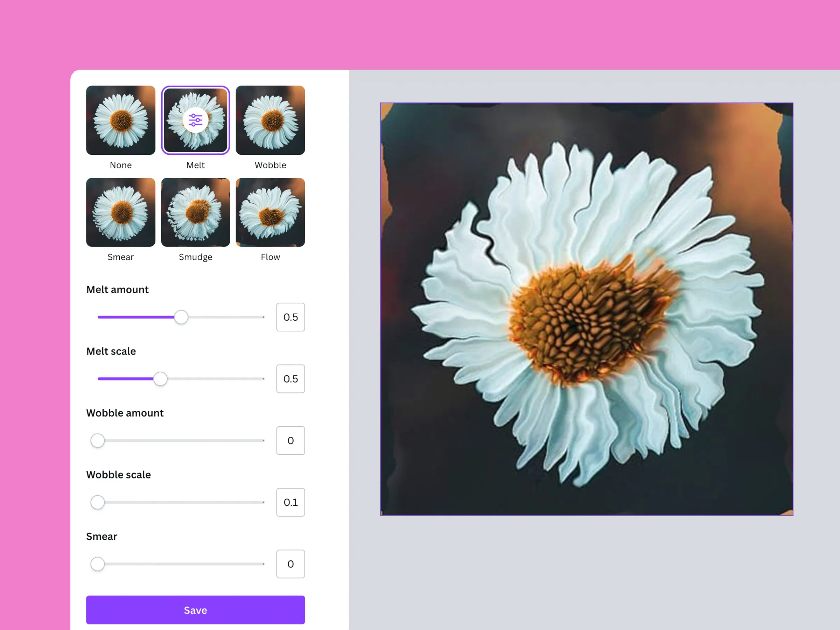
Task: Apply the Smear effect thumbnail
Action: (x=121, y=212)
